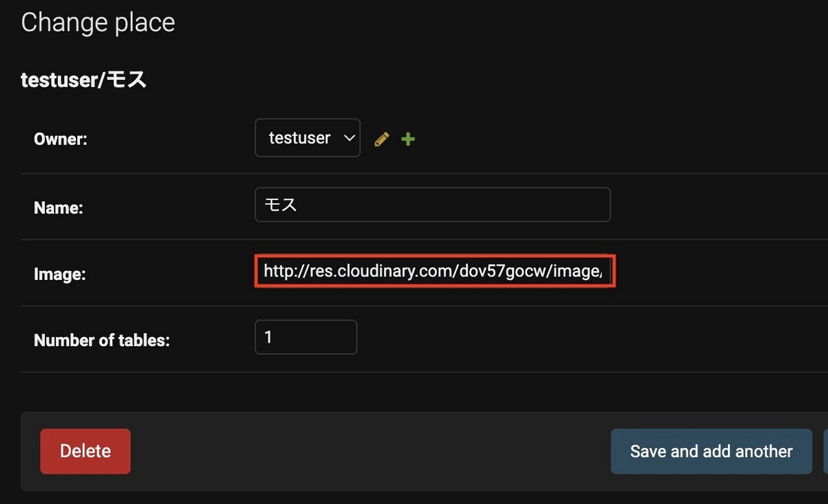This screenshot has height=504, width=828.
Task: Edit selected owner with the pencil icon
Action: point(382,139)
